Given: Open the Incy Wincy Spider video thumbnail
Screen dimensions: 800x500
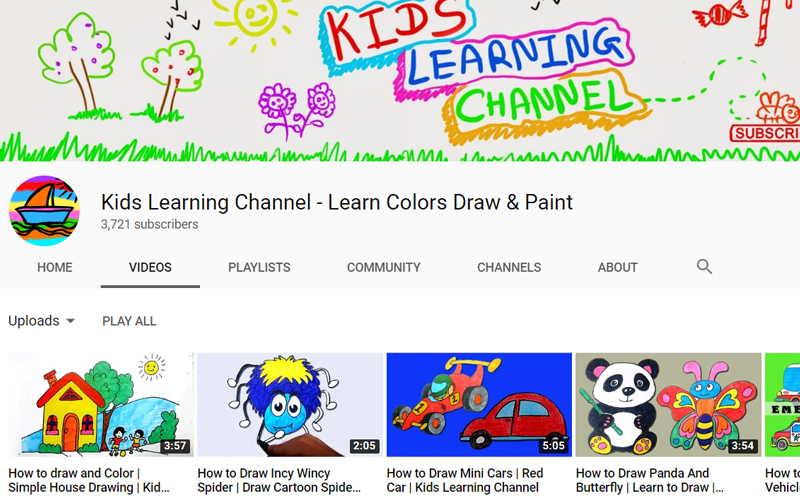Looking at the screenshot, I should tap(290, 405).
